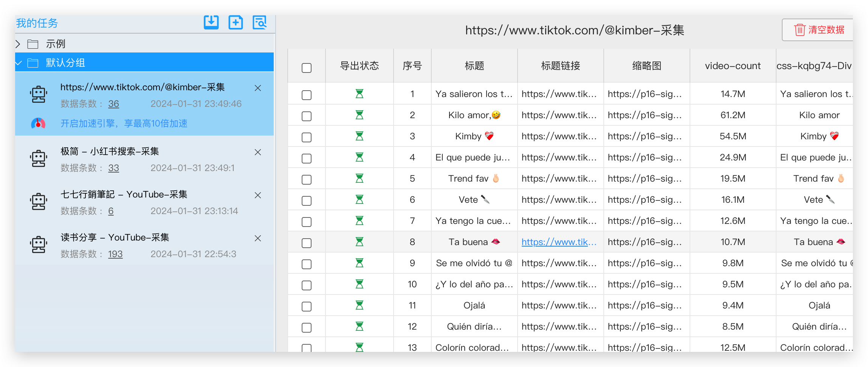Remove the 读书分享 – YouTube task with X

point(258,238)
